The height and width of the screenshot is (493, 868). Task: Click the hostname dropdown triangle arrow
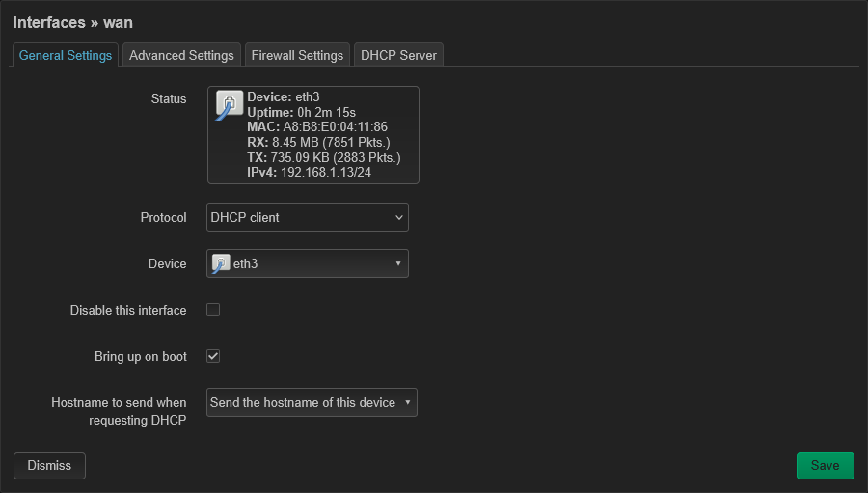[407, 402]
